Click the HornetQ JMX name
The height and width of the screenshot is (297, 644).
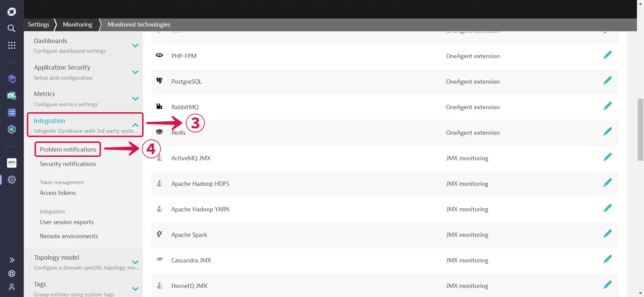tap(189, 286)
